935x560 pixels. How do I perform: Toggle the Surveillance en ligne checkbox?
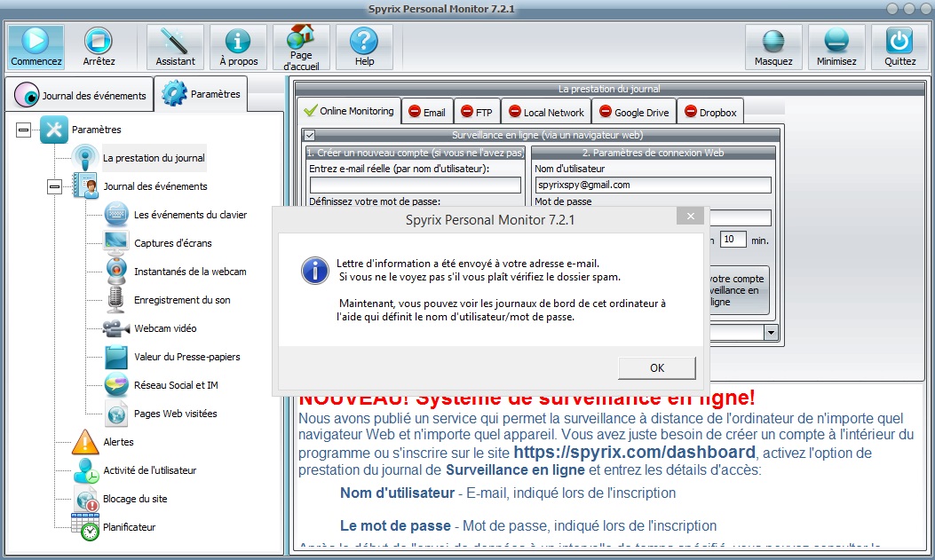tap(310, 135)
